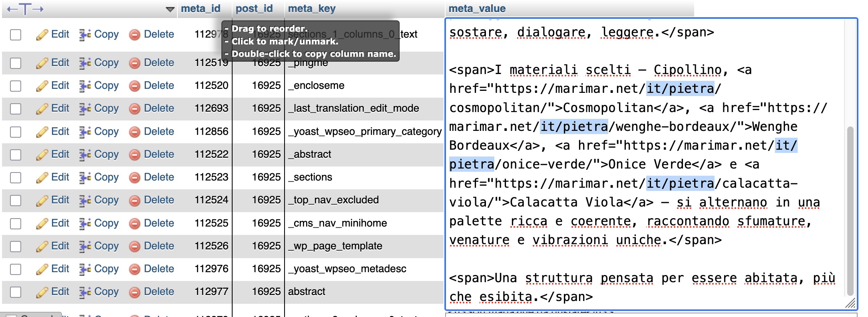The width and height of the screenshot is (868, 317).
Task: Click the Copy icon in the _yoast_wpseo_primary_category row
Action: [x=85, y=132]
